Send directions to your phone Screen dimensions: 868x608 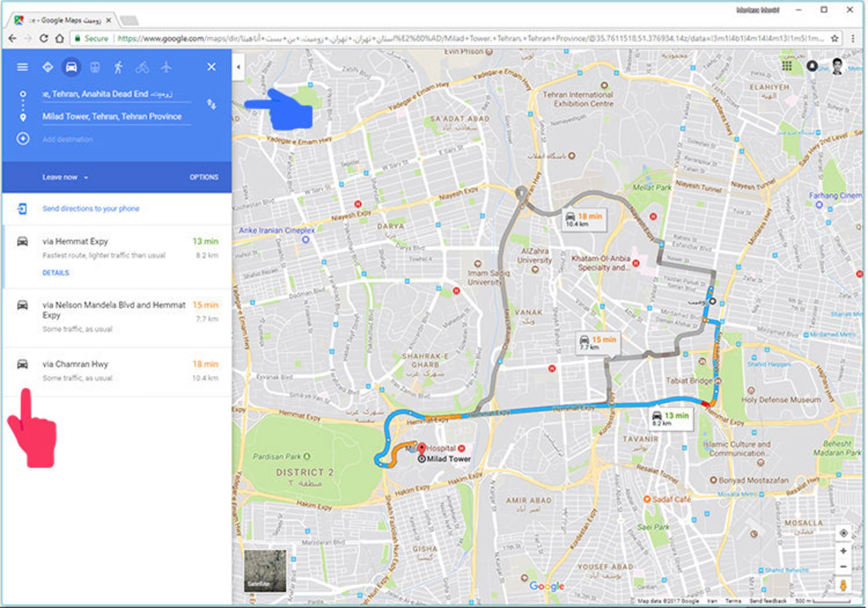point(91,209)
